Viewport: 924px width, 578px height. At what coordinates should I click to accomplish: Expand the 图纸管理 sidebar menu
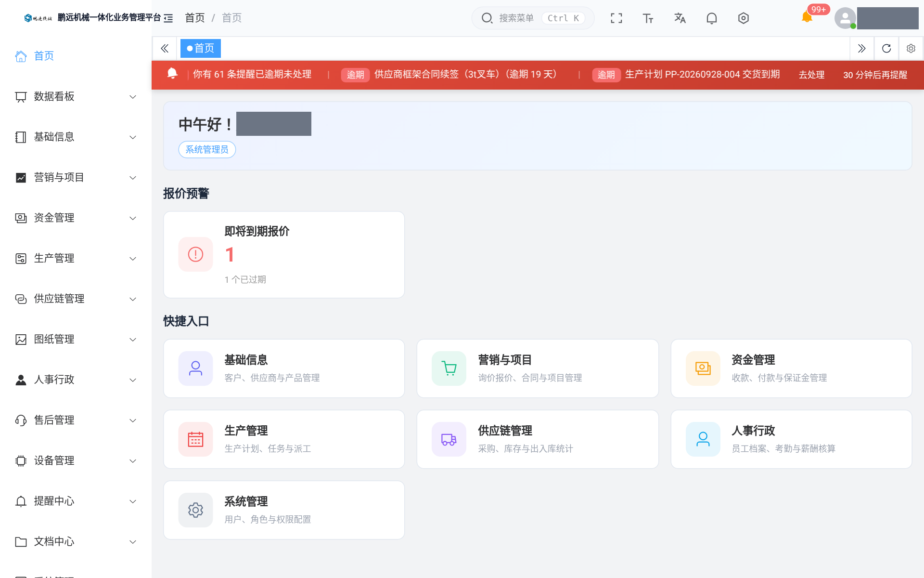point(76,340)
